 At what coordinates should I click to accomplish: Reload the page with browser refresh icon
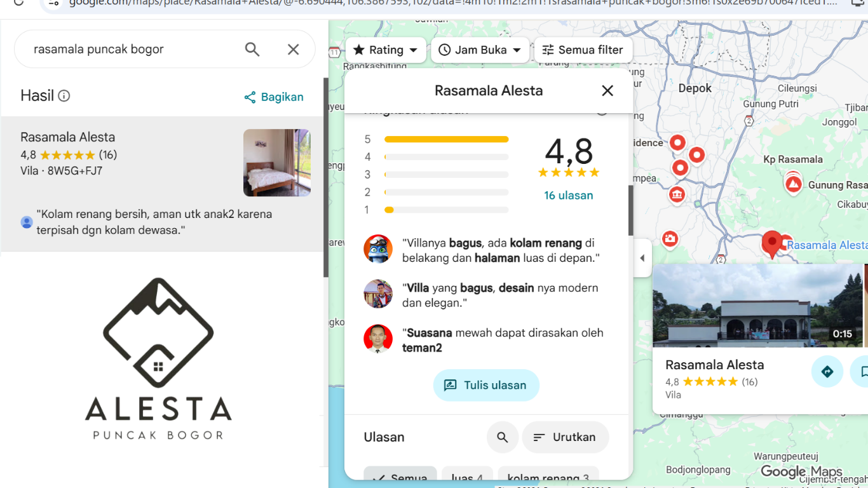[x=18, y=3]
